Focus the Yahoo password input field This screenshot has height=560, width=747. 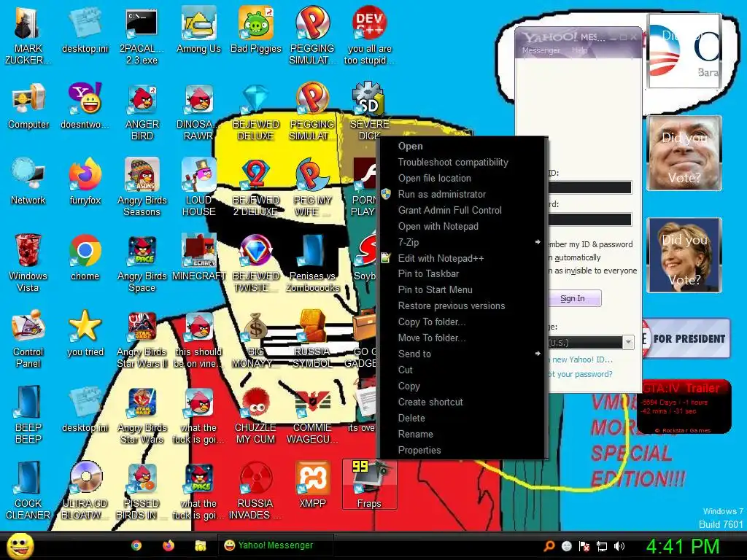click(589, 219)
